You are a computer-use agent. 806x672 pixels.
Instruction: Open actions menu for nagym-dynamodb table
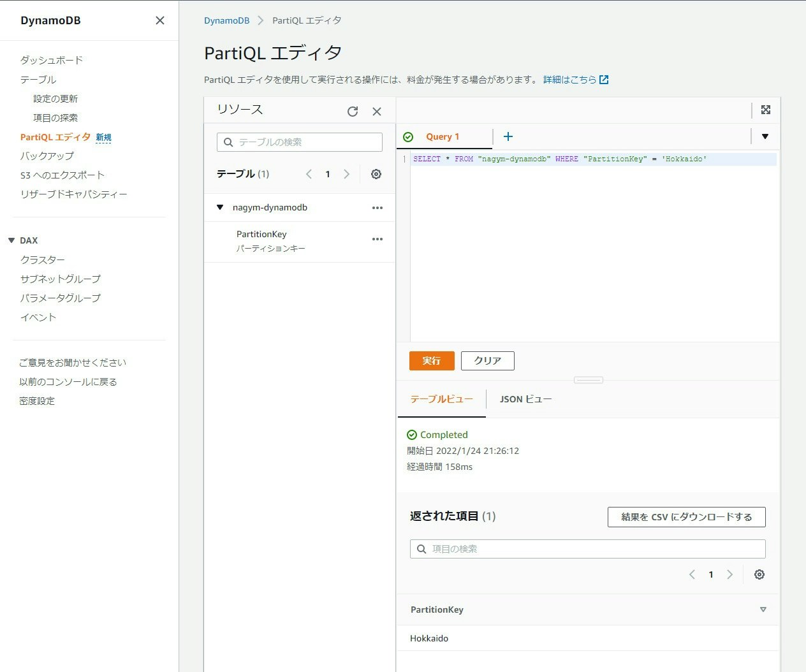(377, 208)
